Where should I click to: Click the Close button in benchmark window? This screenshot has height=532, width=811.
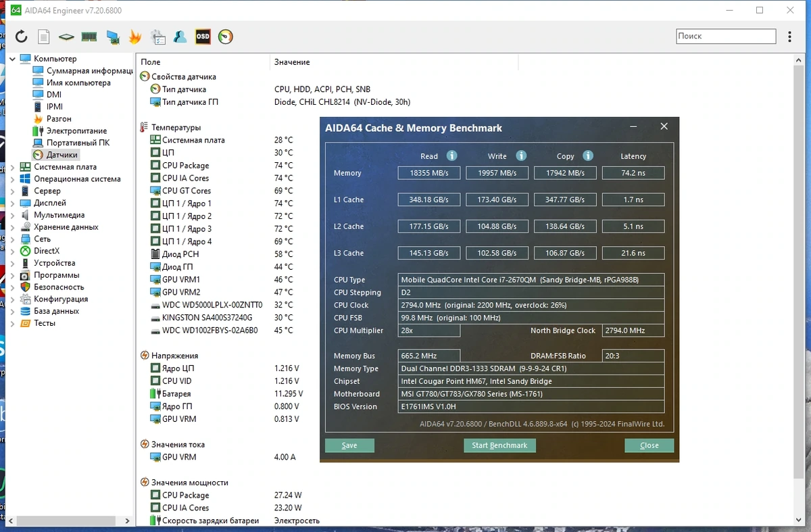tap(649, 445)
